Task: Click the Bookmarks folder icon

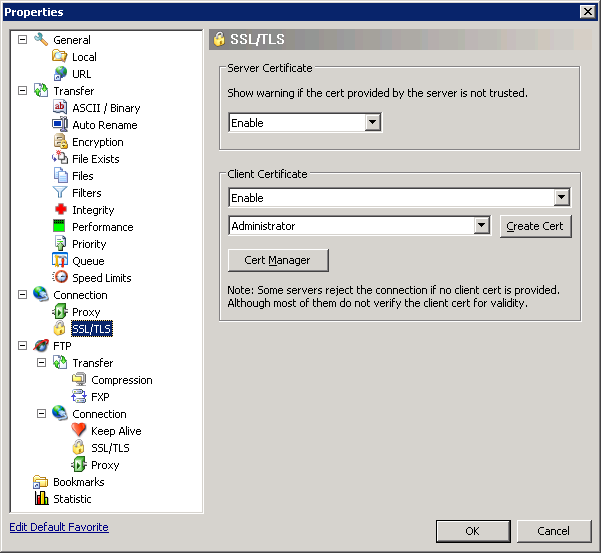Action: coord(41,482)
